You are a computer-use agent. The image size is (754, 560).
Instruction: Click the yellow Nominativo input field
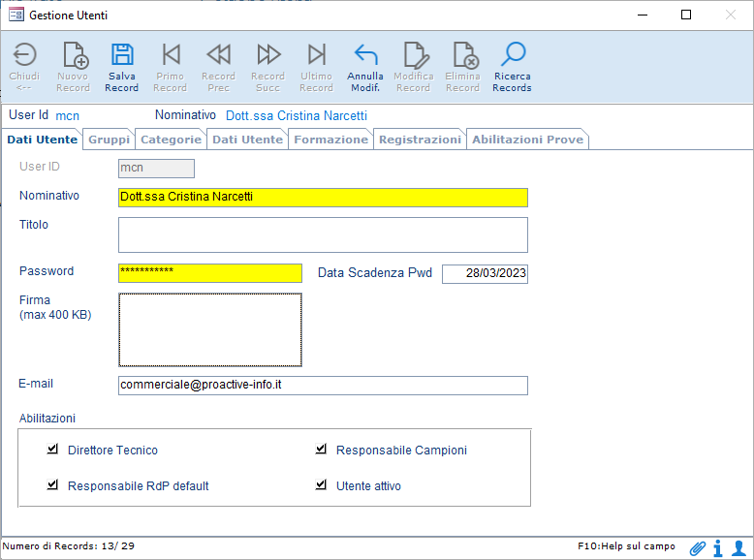tap(323, 198)
